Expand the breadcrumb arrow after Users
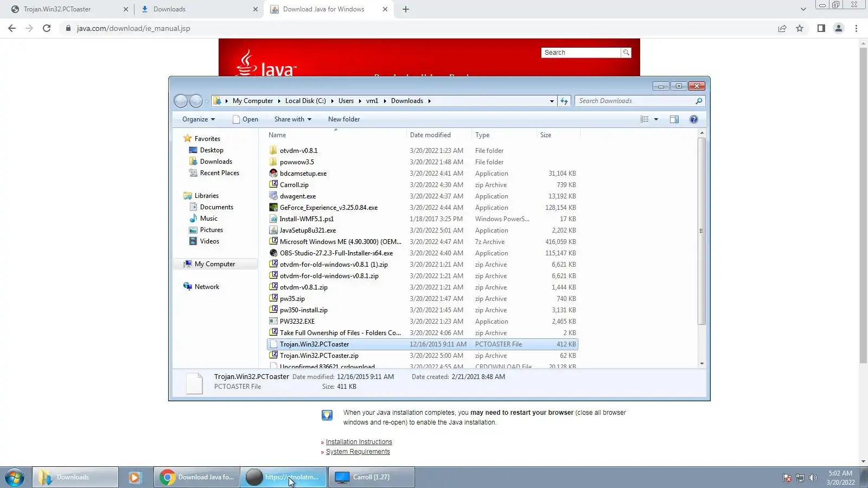Viewport: 868px width, 488px height. [x=360, y=101]
